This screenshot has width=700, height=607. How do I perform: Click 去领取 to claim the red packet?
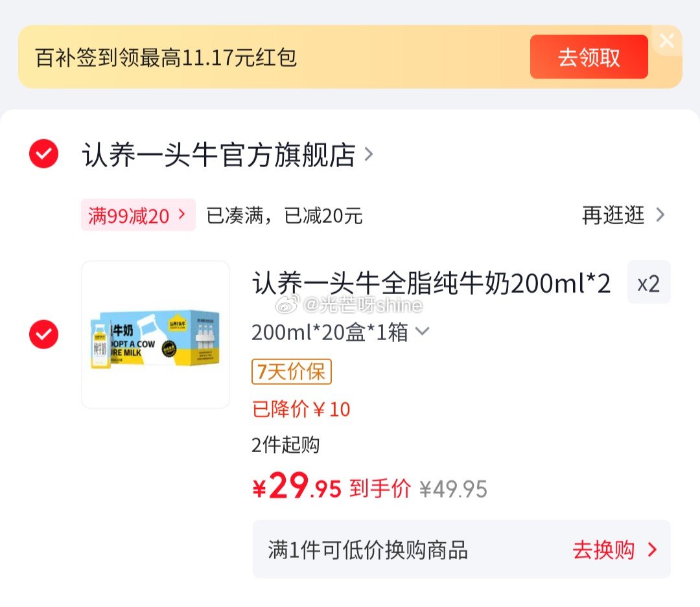(589, 56)
